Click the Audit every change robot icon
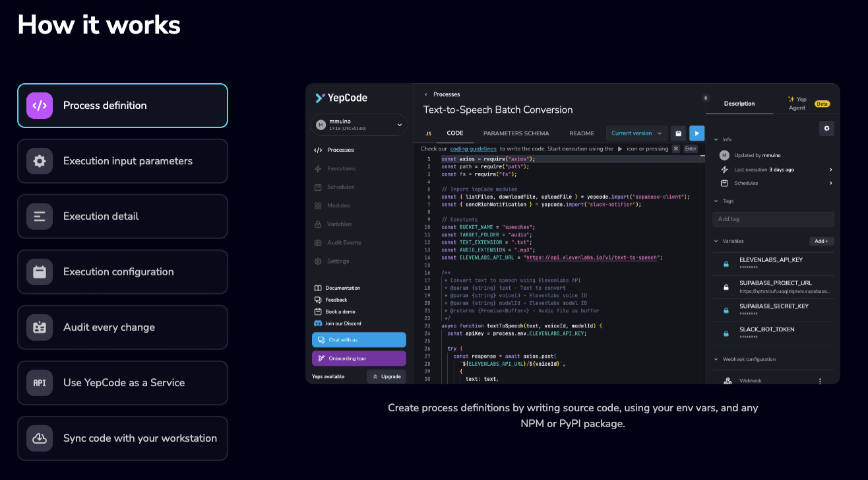This screenshot has height=480, width=868. click(40, 327)
